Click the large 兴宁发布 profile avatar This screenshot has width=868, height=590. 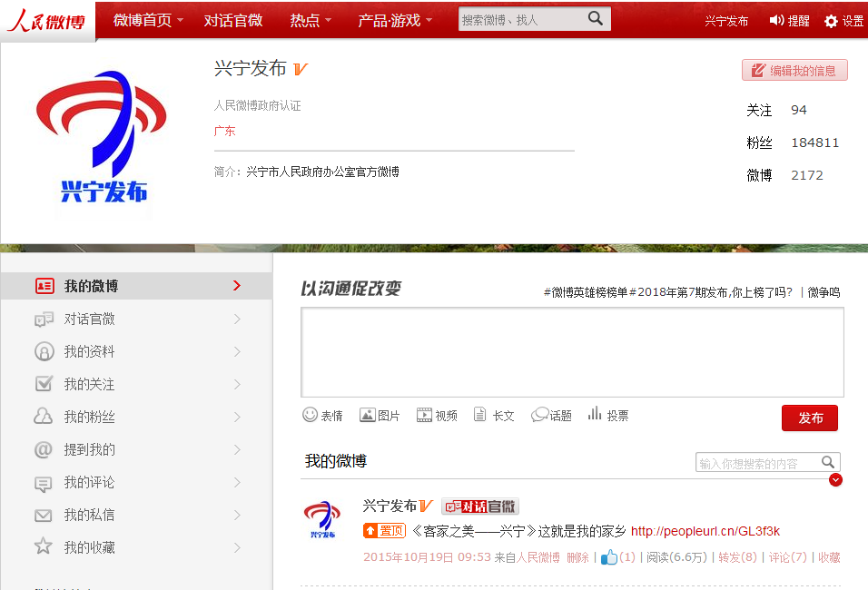[x=102, y=136]
